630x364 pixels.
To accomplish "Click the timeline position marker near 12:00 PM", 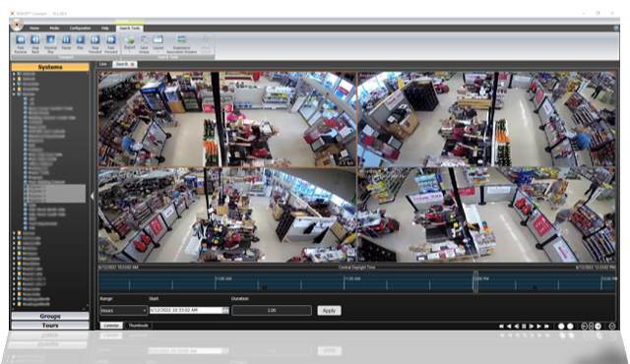I will coord(475,281).
